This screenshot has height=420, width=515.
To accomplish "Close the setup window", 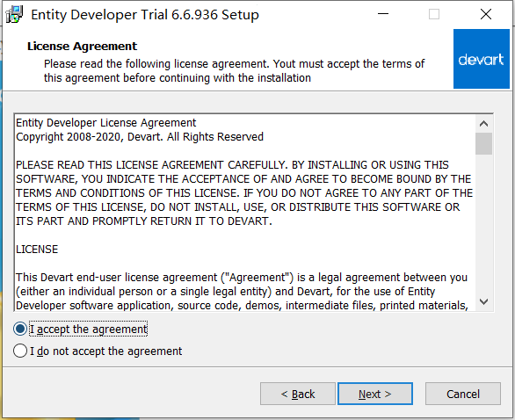I will tap(486, 14).
